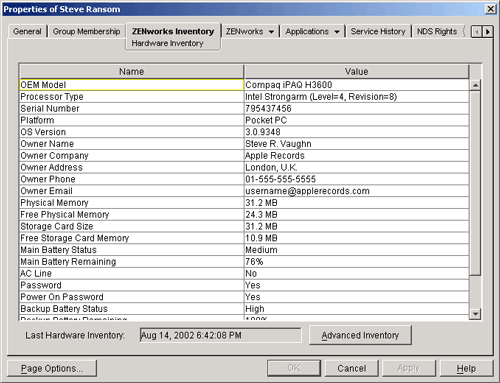Open the NDS Rights tab
The image size is (500, 383).
coord(437,31)
